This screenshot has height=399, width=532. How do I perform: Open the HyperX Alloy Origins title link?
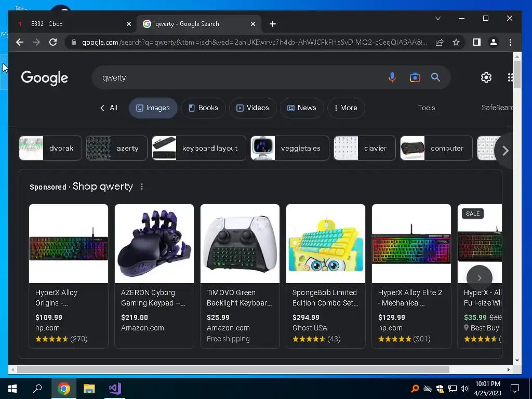tap(56, 298)
